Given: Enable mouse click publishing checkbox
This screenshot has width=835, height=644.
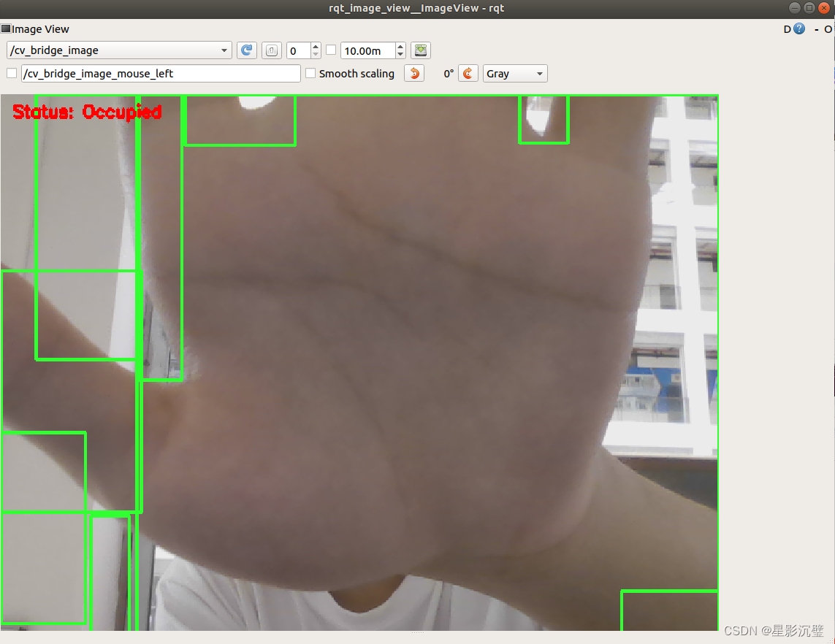Looking at the screenshot, I should click(x=12, y=73).
